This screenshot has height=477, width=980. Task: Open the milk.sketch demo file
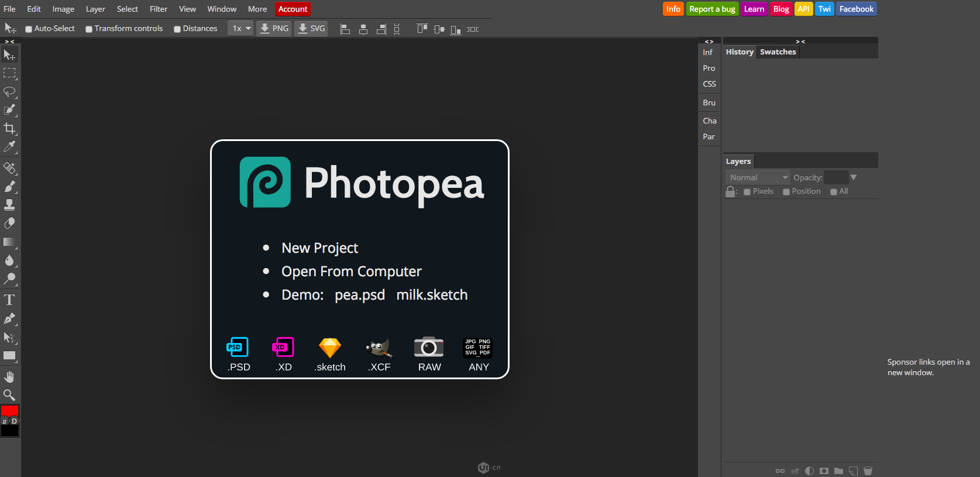tap(432, 295)
